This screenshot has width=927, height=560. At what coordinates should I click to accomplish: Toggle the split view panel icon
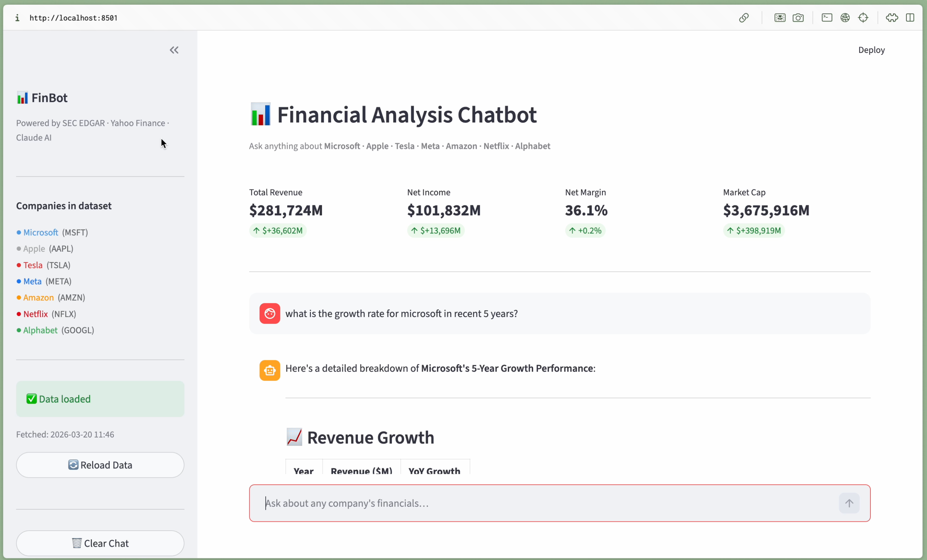(910, 18)
